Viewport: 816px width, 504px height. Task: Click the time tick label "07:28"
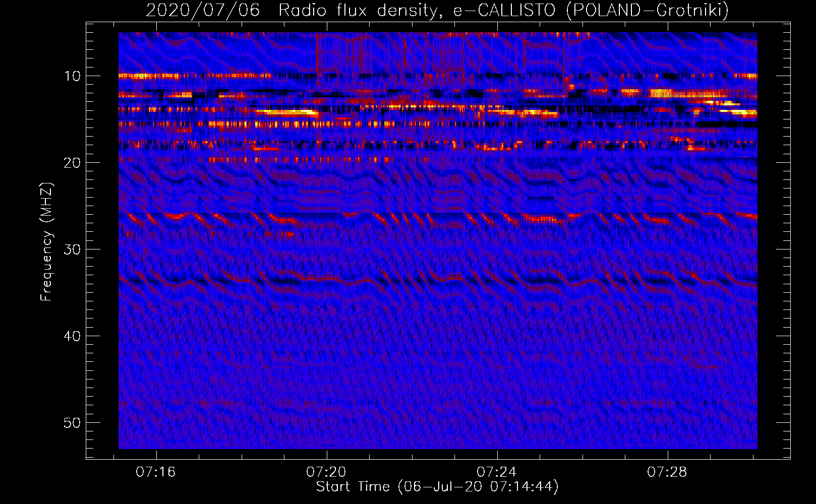coord(667,472)
